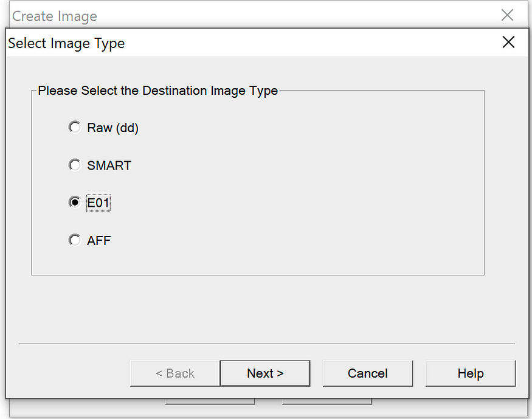Click empty space inside the image type group box

coord(305,183)
